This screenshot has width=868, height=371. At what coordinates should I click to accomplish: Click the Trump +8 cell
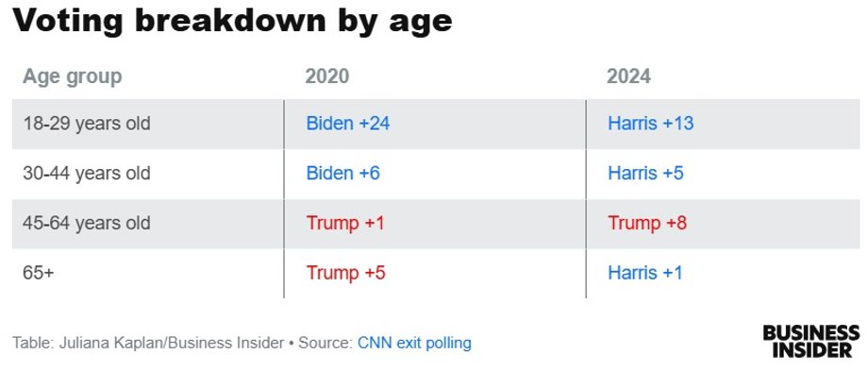point(647,223)
